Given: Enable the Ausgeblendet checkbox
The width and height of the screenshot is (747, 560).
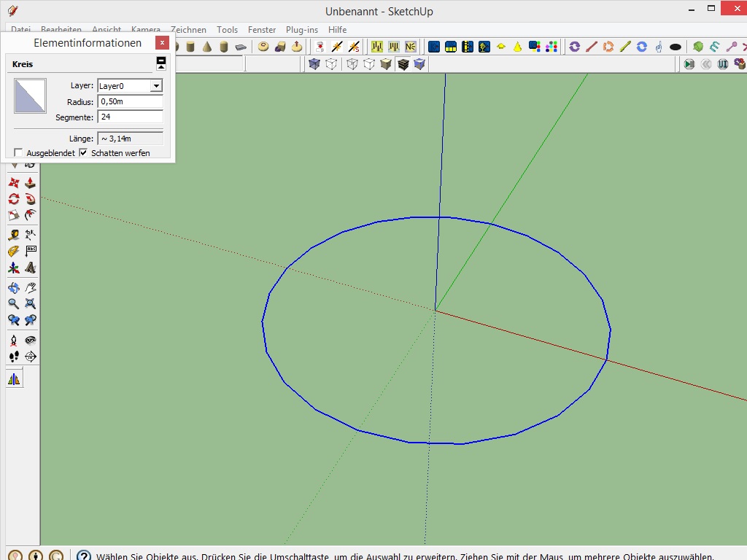Looking at the screenshot, I should [x=18, y=153].
